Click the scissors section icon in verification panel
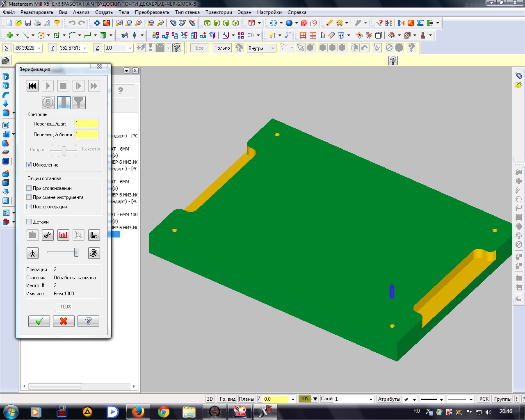This screenshot has height=420, width=525. (x=48, y=235)
